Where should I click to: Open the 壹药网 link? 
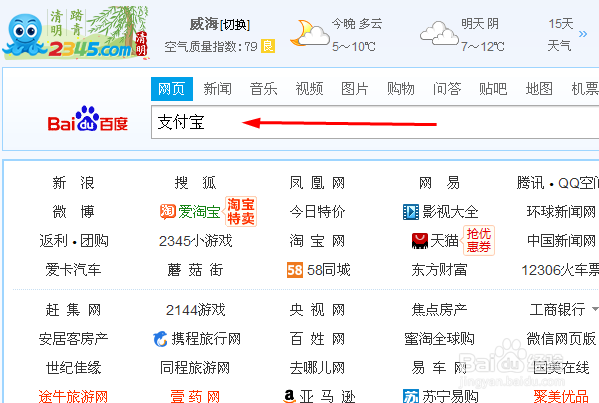pyautogui.click(x=195, y=397)
